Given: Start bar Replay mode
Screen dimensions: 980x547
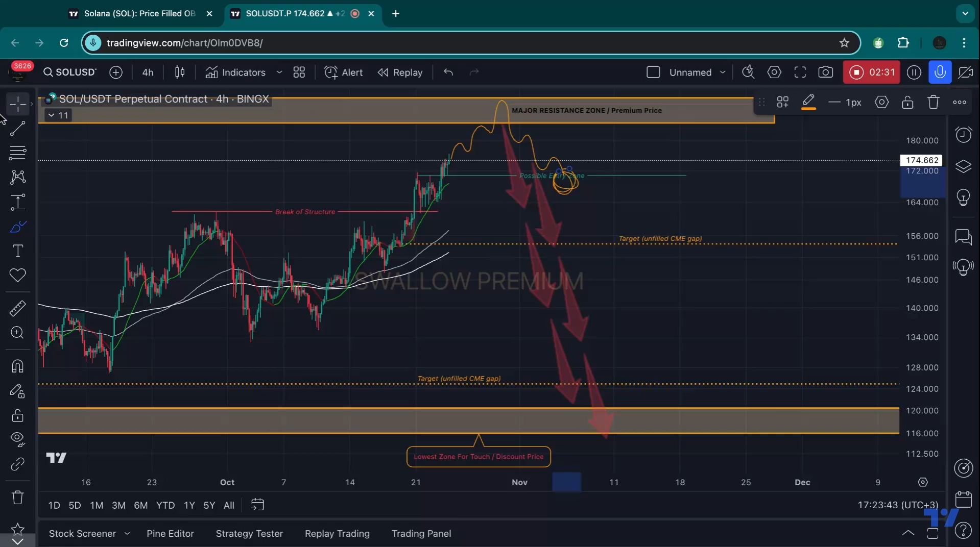Looking at the screenshot, I should click(x=400, y=72).
